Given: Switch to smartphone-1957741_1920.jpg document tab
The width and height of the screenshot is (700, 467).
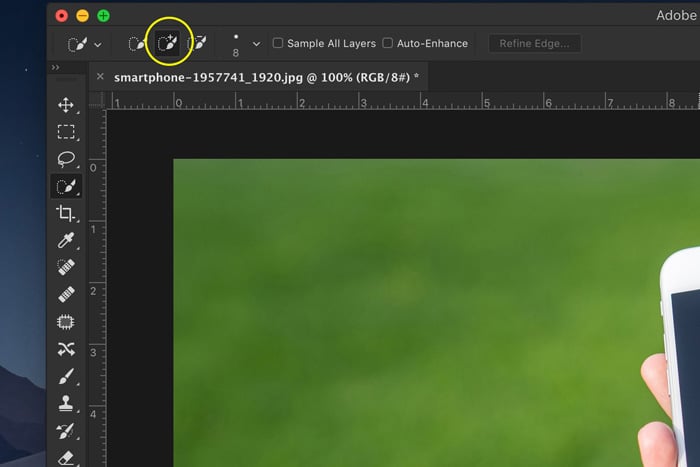Looking at the screenshot, I should (x=267, y=78).
